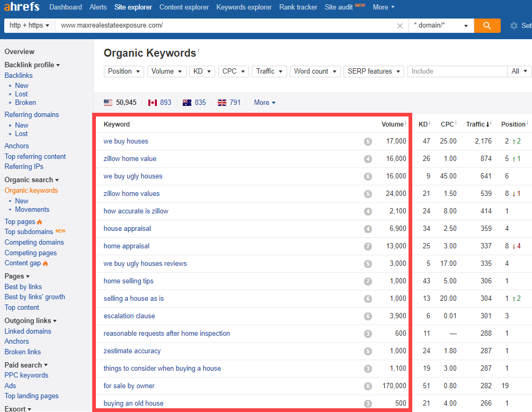Open the Word count filter dropdown
The width and height of the screenshot is (532, 412).
(315, 71)
